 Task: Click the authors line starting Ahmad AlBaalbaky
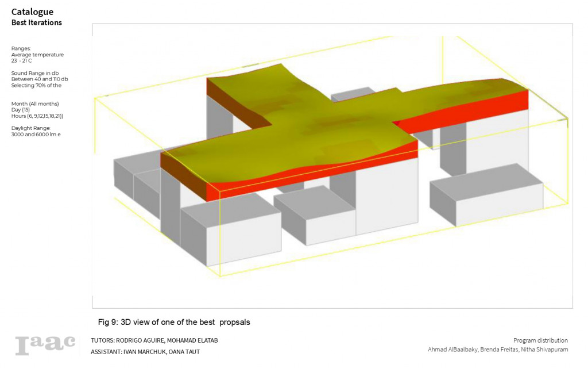pos(497,350)
